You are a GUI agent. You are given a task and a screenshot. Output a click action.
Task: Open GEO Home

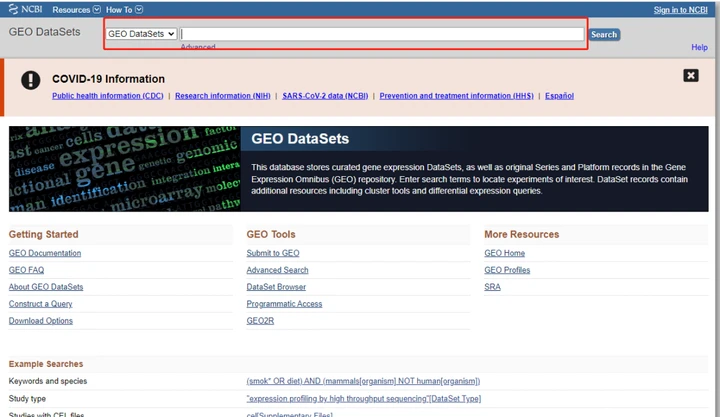tap(504, 253)
